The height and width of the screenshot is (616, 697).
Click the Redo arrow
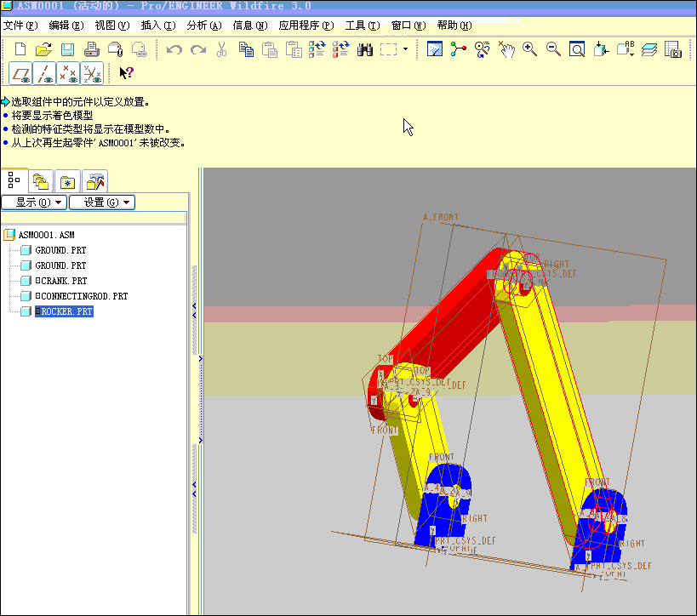click(198, 49)
